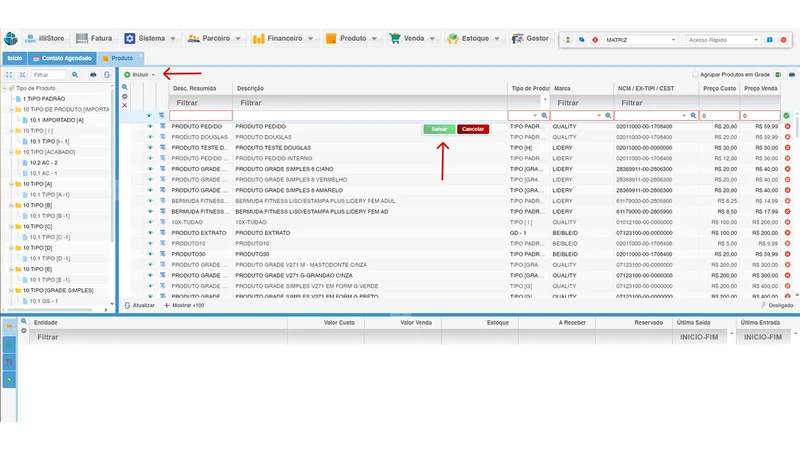The height and width of the screenshot is (450, 800).
Task: Open the Gestor module
Action: 531,38
